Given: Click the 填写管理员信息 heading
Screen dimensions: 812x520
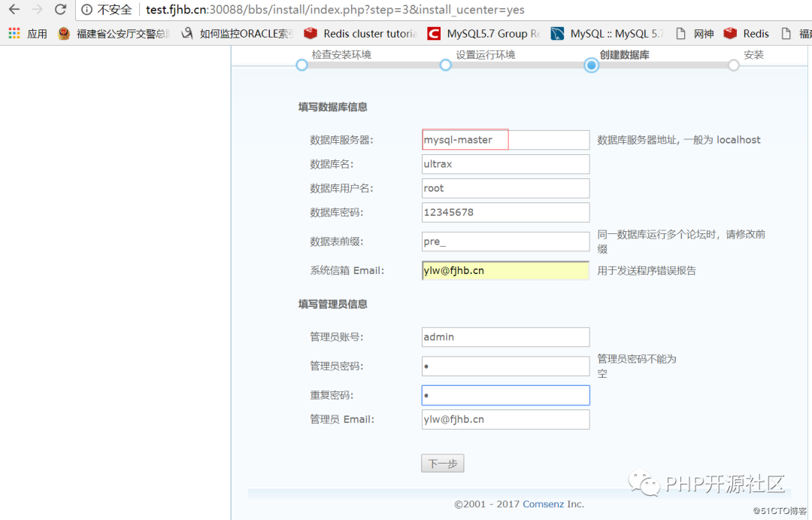Looking at the screenshot, I should coord(332,304).
